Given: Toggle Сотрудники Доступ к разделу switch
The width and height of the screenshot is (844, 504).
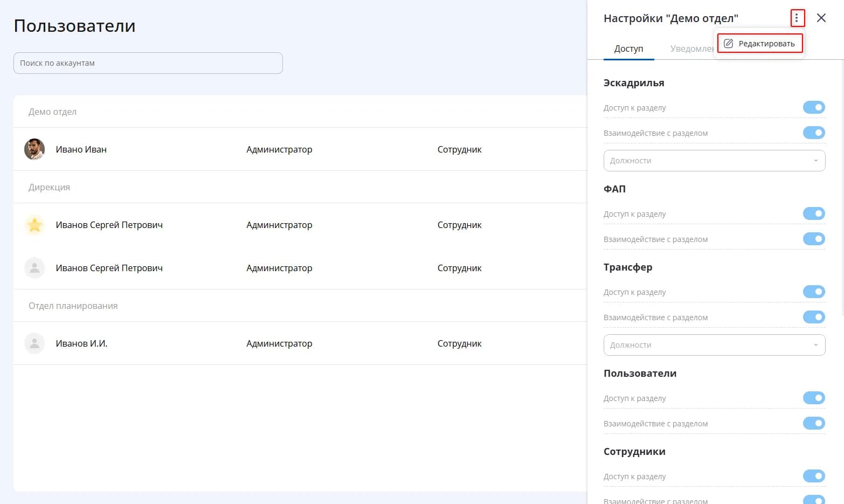Looking at the screenshot, I should point(814,476).
